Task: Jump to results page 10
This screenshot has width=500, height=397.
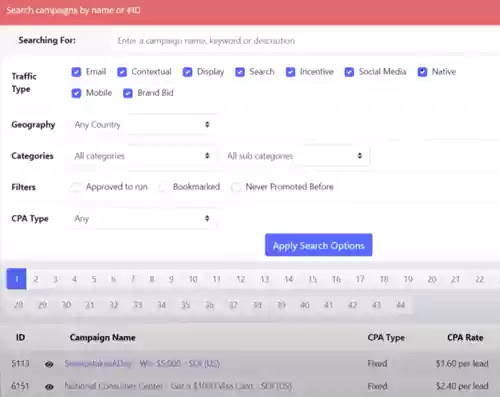Action: click(193, 279)
